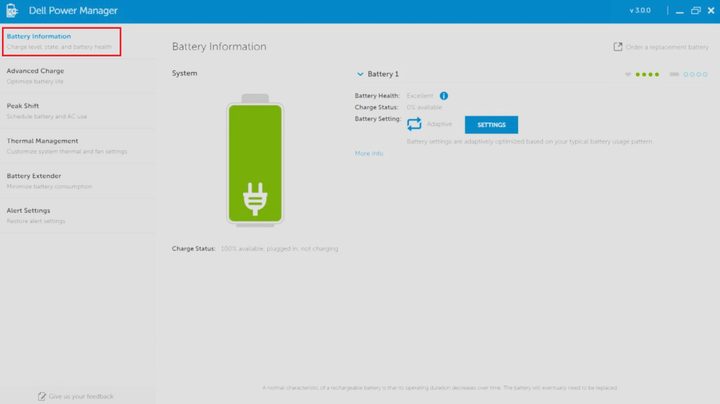Viewport: 720px width, 404px height.
Task: Open Give us your feedback link
Action: pos(81,396)
